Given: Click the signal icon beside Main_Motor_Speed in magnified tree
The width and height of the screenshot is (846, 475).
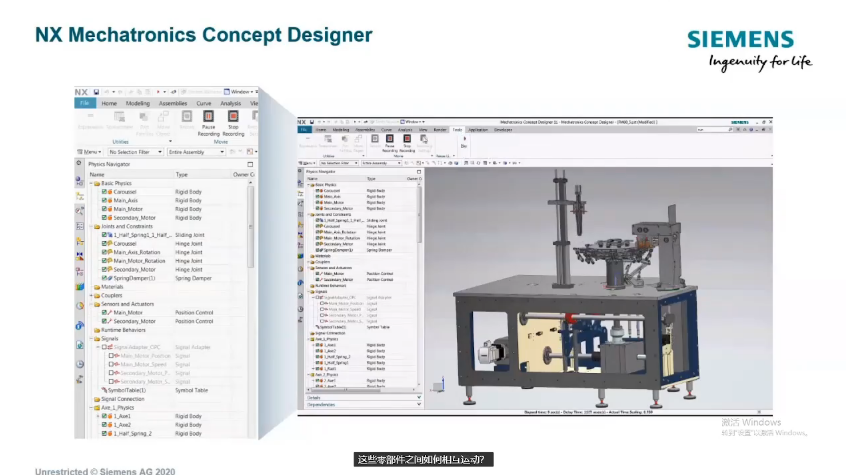Looking at the screenshot, I should tap(117, 364).
